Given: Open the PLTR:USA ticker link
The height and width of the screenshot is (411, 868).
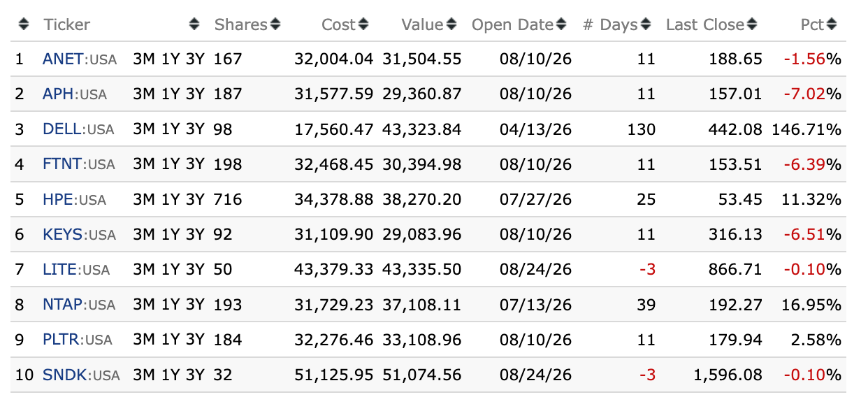Looking at the screenshot, I should [x=77, y=340].
